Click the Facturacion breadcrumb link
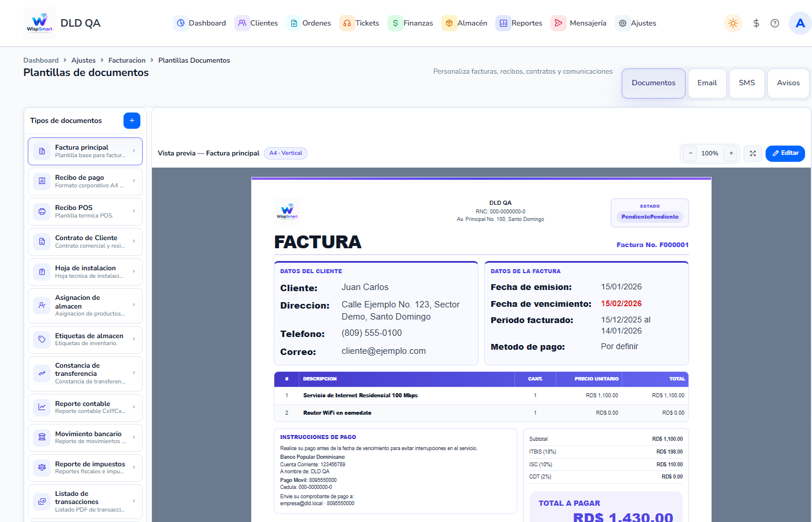This screenshot has width=812, height=522. pos(127,60)
